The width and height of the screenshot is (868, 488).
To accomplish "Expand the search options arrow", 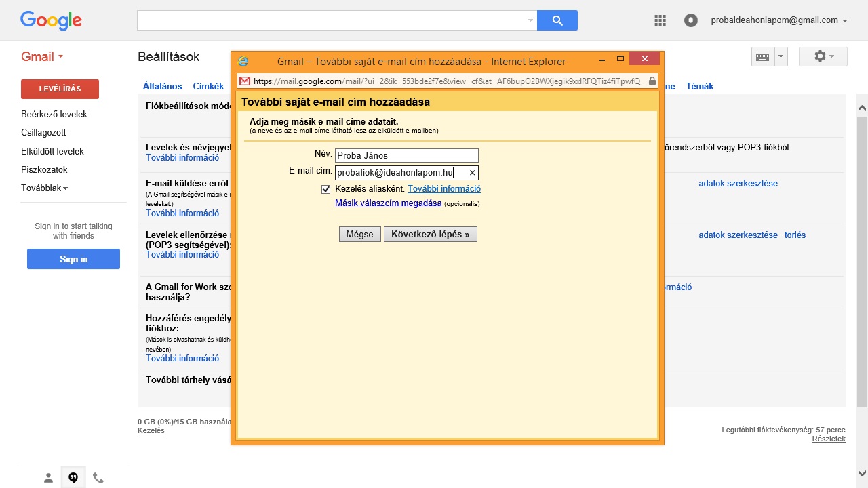I will coord(530,20).
